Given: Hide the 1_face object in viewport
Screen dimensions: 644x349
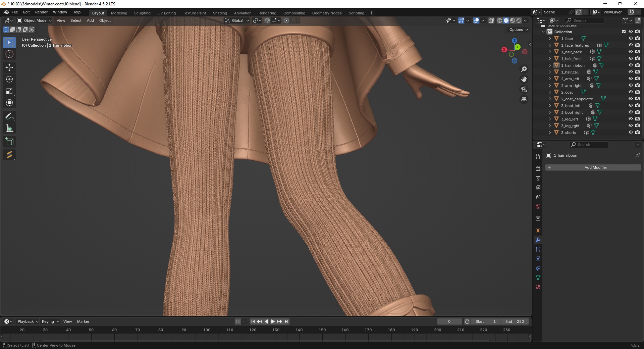Looking at the screenshot, I should (x=631, y=39).
